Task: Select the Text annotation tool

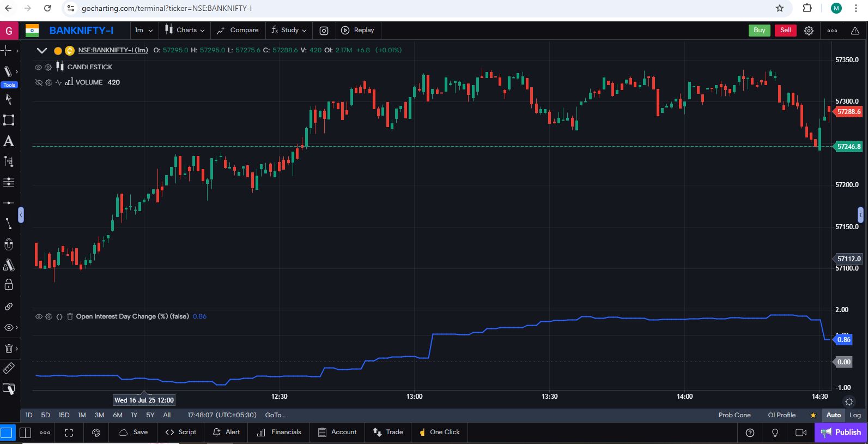Action: [9, 141]
